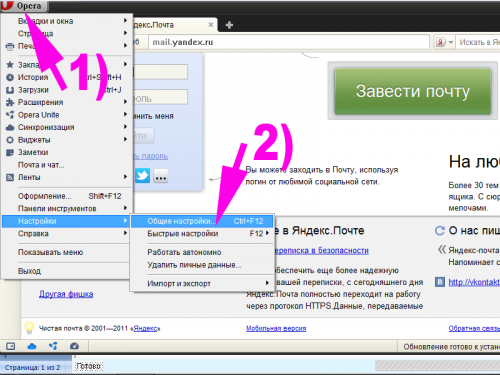Open the 'Другая фишка' link
The image size is (500, 375).
66,294
